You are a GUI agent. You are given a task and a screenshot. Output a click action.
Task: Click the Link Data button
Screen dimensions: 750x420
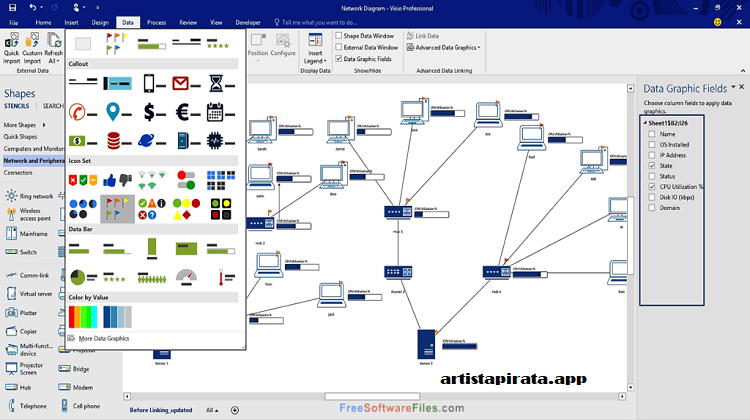pos(423,36)
